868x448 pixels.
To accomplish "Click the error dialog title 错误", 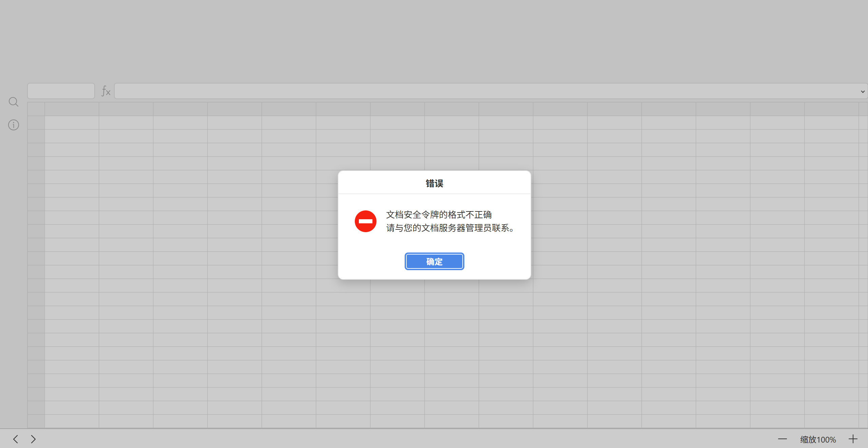I will [x=435, y=183].
